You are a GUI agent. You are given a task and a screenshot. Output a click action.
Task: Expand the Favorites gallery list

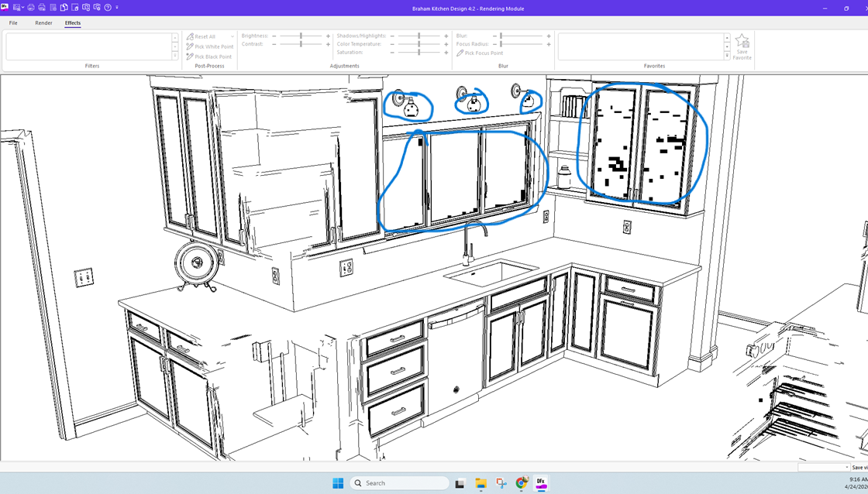[727, 56]
